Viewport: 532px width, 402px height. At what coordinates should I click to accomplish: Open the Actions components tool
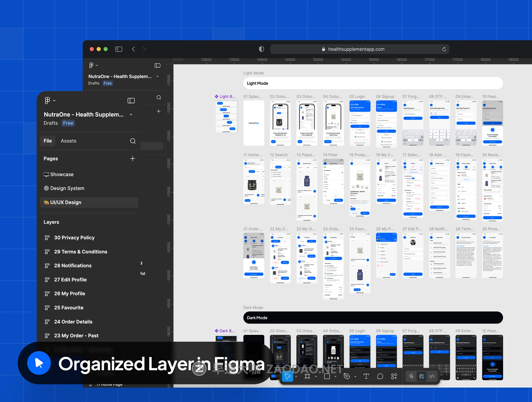click(x=394, y=376)
